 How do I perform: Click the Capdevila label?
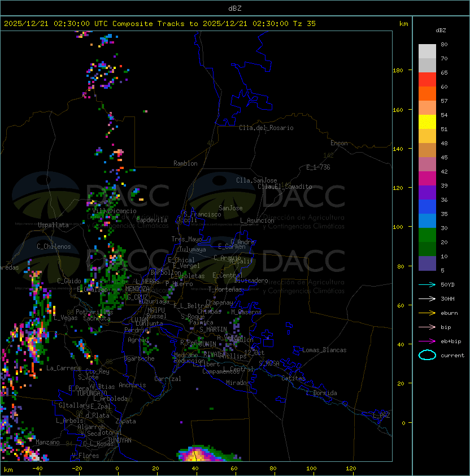click(x=151, y=220)
